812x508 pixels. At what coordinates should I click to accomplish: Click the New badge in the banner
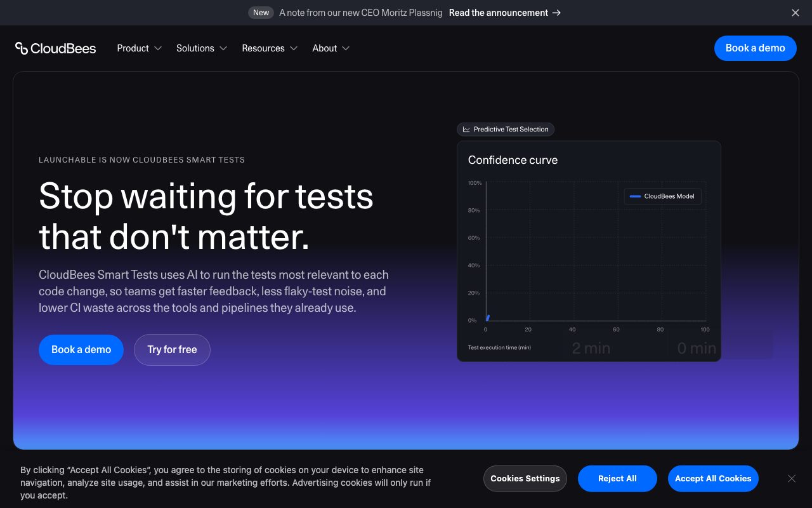[x=261, y=13]
